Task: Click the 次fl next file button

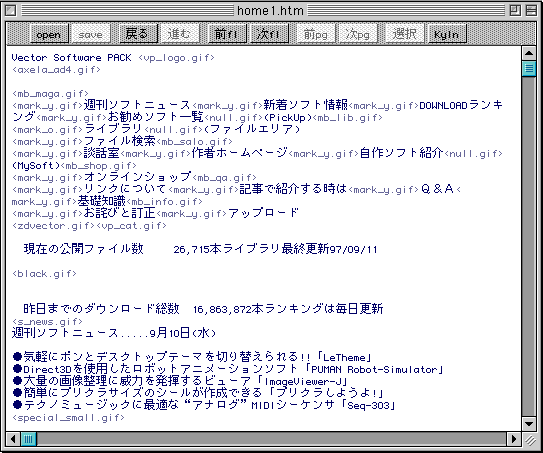Action: click(x=269, y=34)
